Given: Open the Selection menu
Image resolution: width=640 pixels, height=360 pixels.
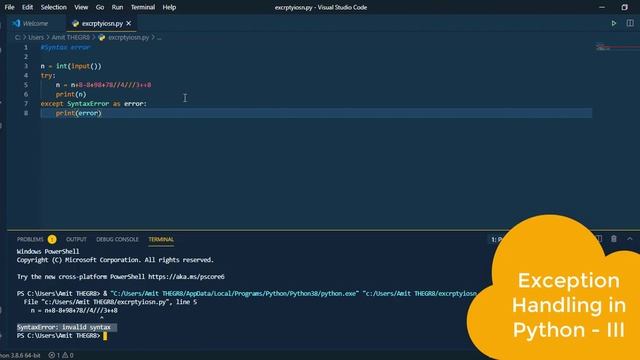Looking at the screenshot, I should coord(53,7).
